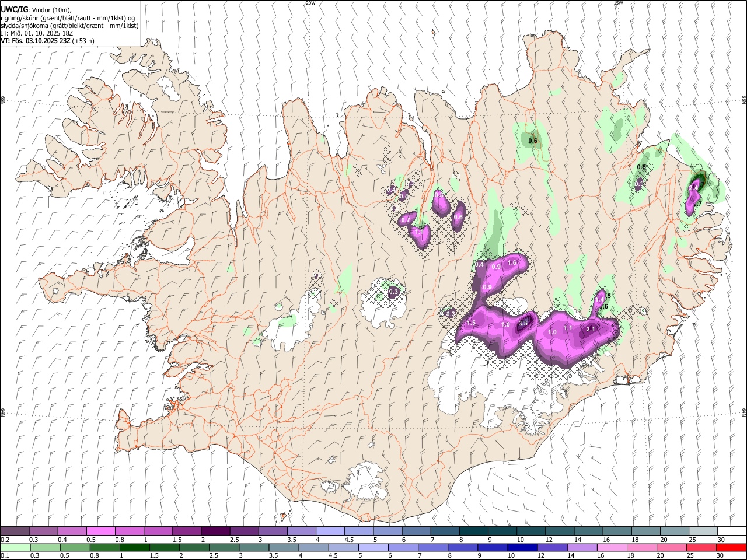
Task: Pick the dark purple 2 upper legend swatch
Action: point(215,531)
